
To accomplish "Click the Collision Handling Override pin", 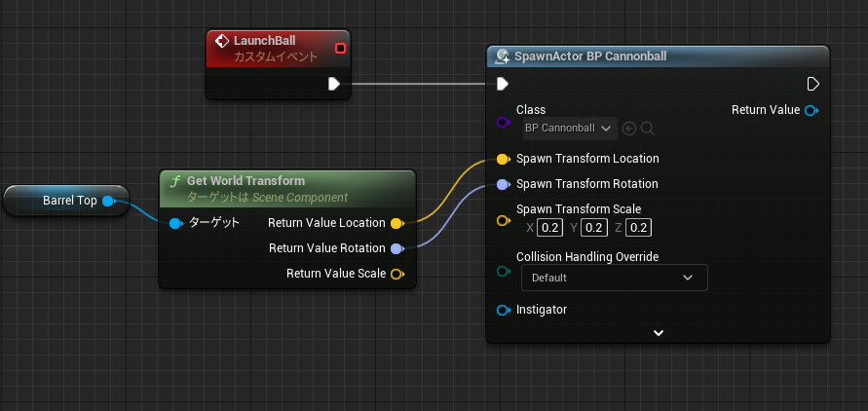I will click(504, 271).
